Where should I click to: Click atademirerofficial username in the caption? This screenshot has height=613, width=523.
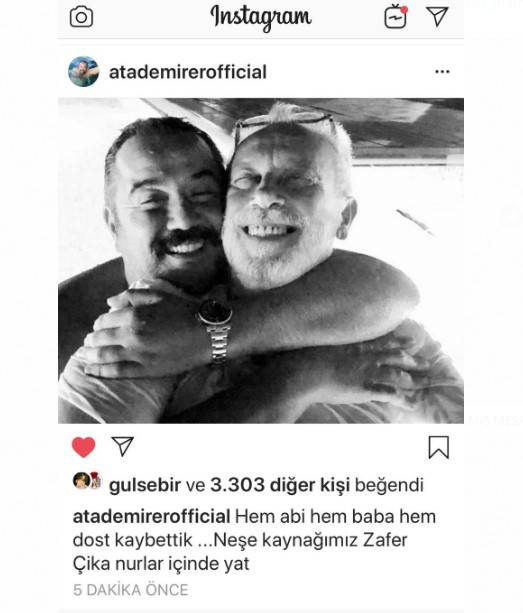point(151,517)
